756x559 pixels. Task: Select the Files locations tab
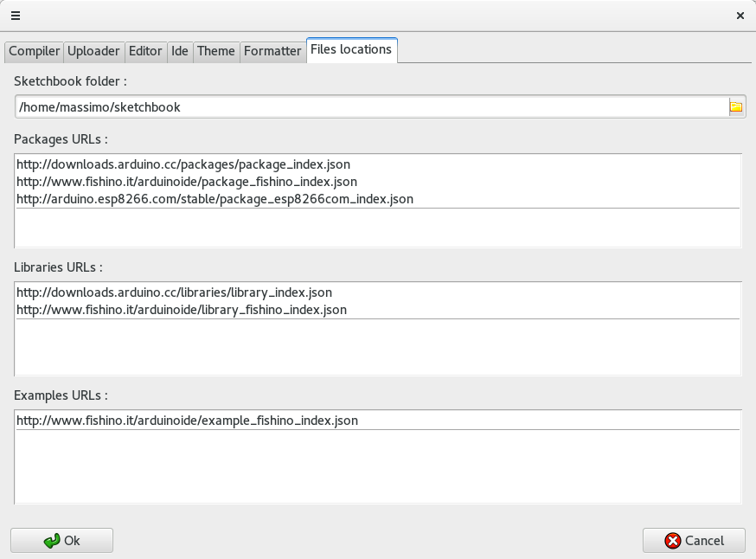coord(351,50)
